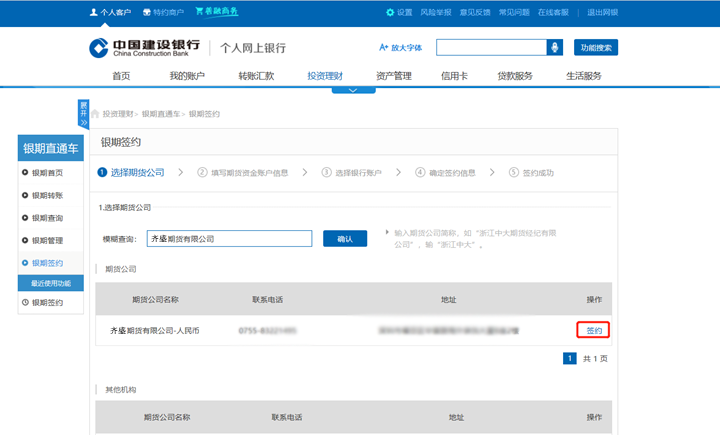The image size is (720, 435).
Task: Select 银期查询 in left sidebar
Action: click(x=26, y=218)
